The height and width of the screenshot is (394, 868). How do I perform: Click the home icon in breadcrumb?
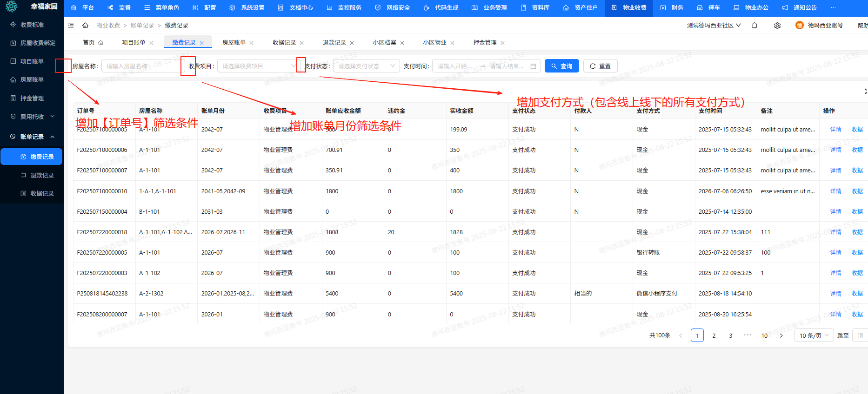85,25
